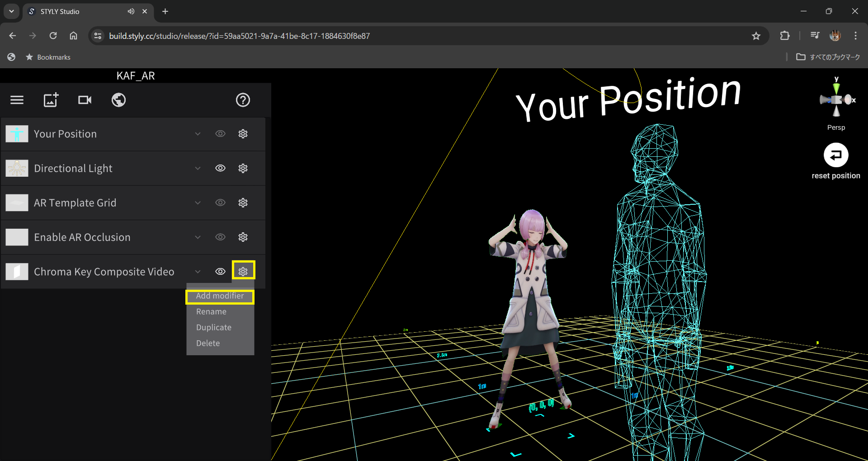The image size is (868, 461).
Task: Open the Chrome three-dot menu
Action: [855, 36]
